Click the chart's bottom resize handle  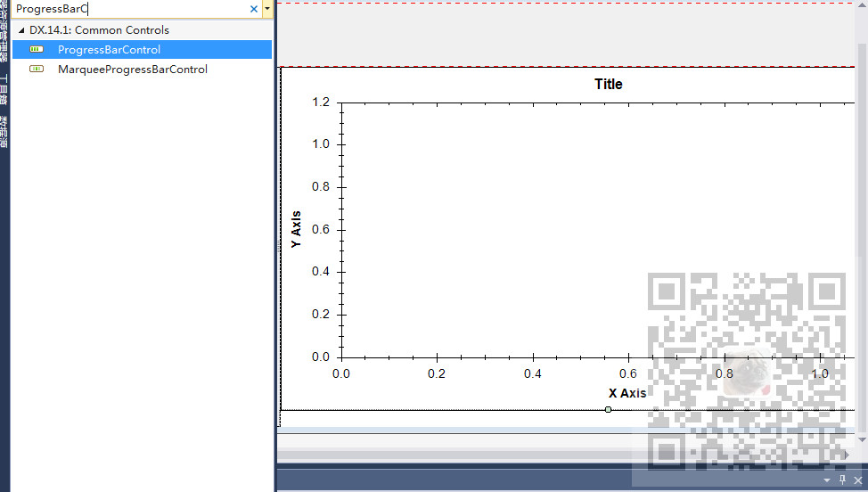[x=608, y=409]
